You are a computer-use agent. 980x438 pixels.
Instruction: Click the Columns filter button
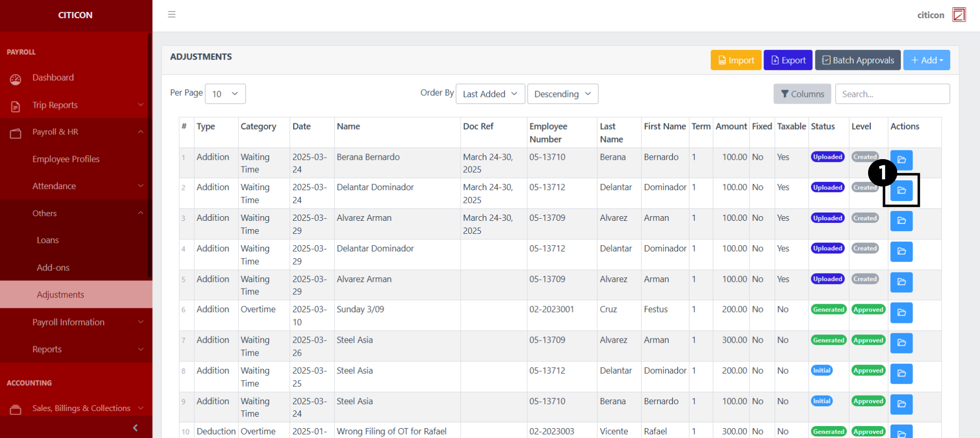802,94
